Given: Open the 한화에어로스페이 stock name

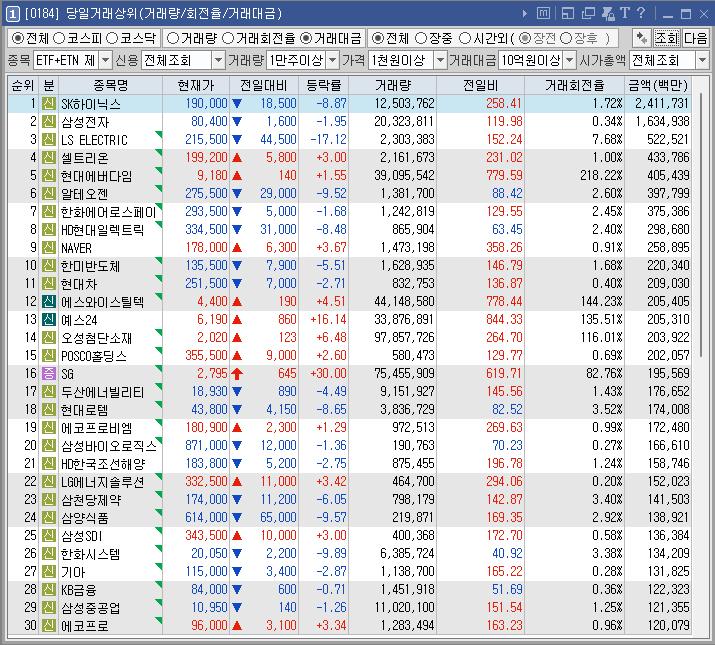Looking at the screenshot, I should click(109, 212).
